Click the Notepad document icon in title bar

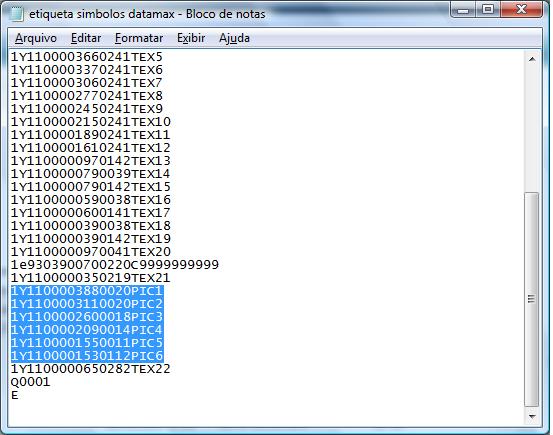[x=16, y=14]
